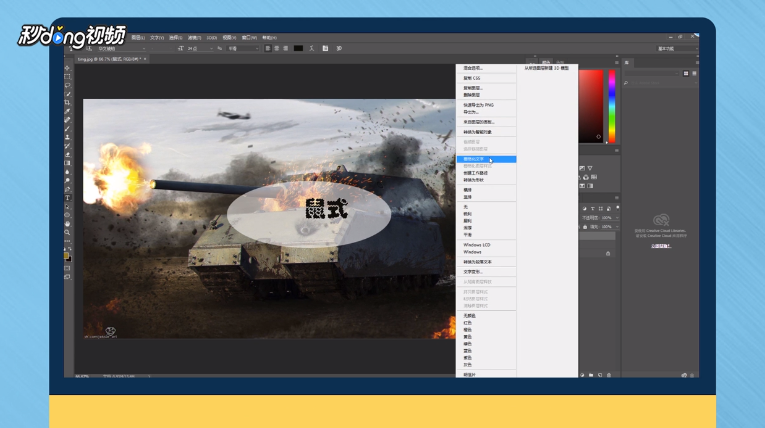The height and width of the screenshot is (428, 765).
Task: Open the 基本功能 workspace switcher dropdown
Action: 677,48
